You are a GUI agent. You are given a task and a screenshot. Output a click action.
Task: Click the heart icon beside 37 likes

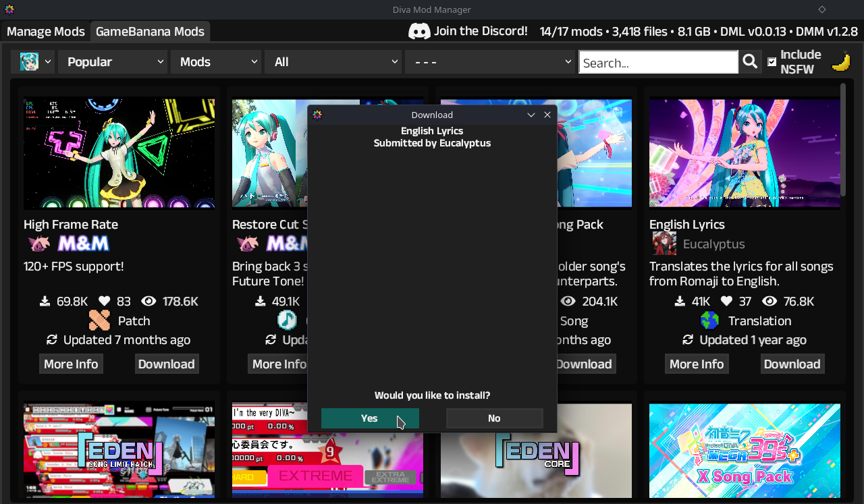[726, 302]
